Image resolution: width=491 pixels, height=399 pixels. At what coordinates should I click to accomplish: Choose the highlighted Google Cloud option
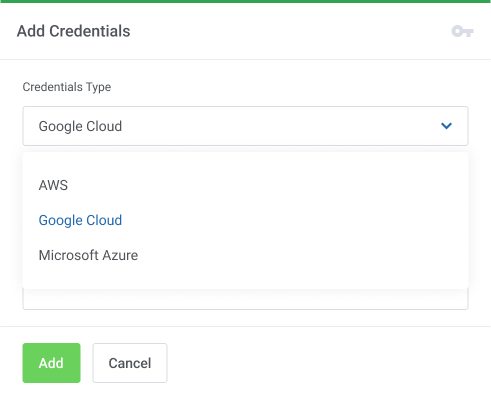[80, 220]
